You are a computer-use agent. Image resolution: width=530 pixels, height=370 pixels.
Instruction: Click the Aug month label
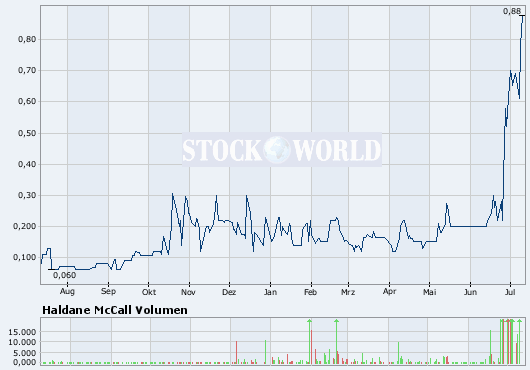(x=67, y=292)
